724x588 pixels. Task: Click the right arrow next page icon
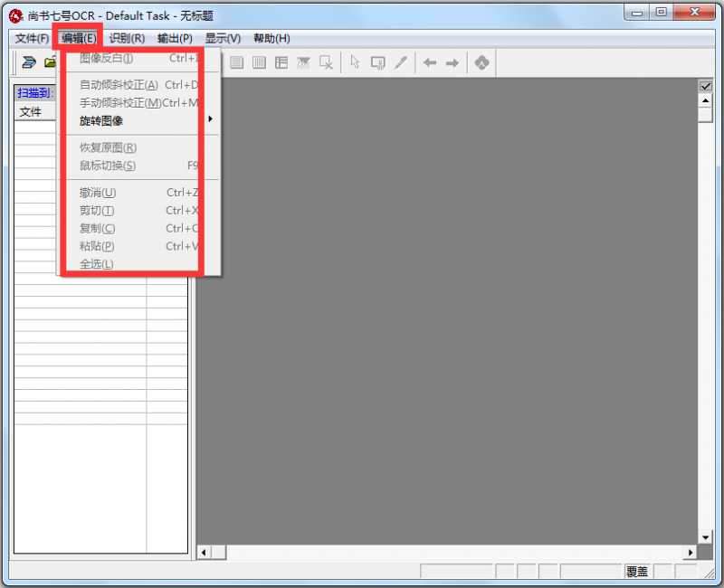(x=452, y=62)
